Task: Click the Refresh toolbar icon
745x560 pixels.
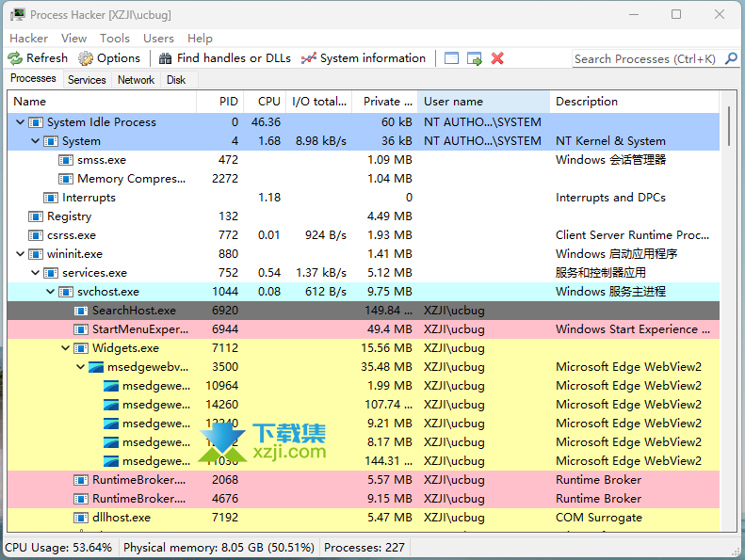Action: pos(15,58)
